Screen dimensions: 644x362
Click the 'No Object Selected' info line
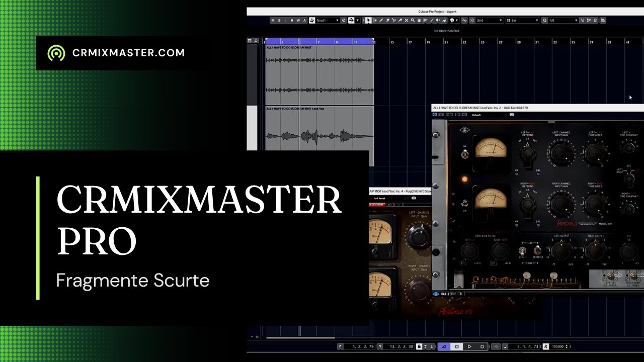pos(446,31)
